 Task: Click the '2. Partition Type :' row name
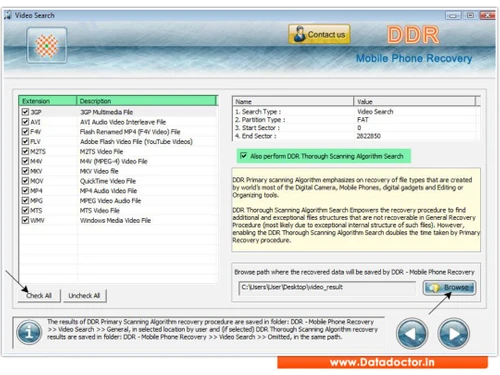[x=260, y=120]
